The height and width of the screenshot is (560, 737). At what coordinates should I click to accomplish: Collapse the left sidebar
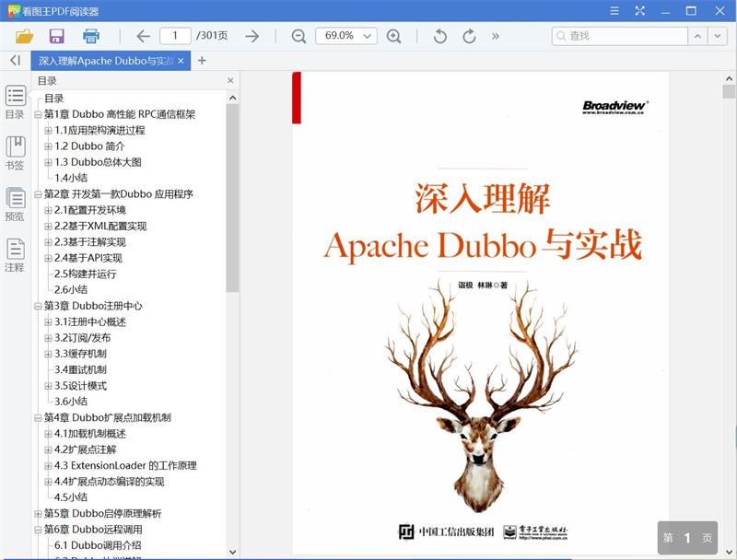[15, 60]
